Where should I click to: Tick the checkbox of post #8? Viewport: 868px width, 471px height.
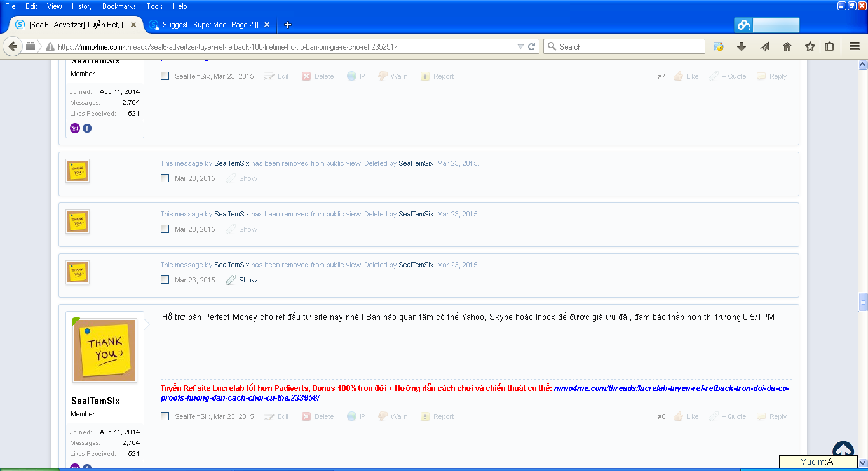165,416
